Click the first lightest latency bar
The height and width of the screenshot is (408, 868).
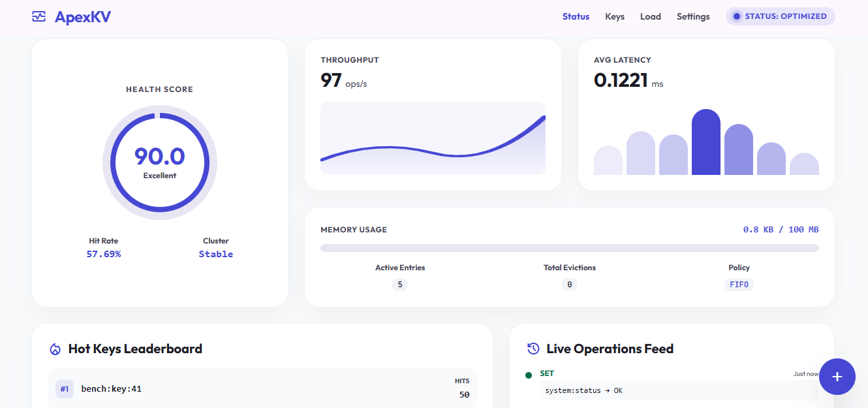(x=608, y=161)
